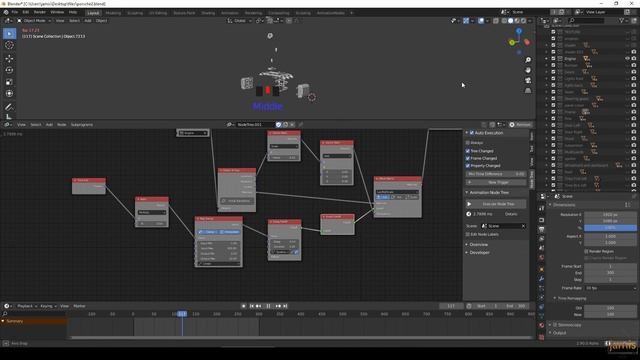
Task: Toggle Engine collection visibility eye
Action: pos(627,59)
